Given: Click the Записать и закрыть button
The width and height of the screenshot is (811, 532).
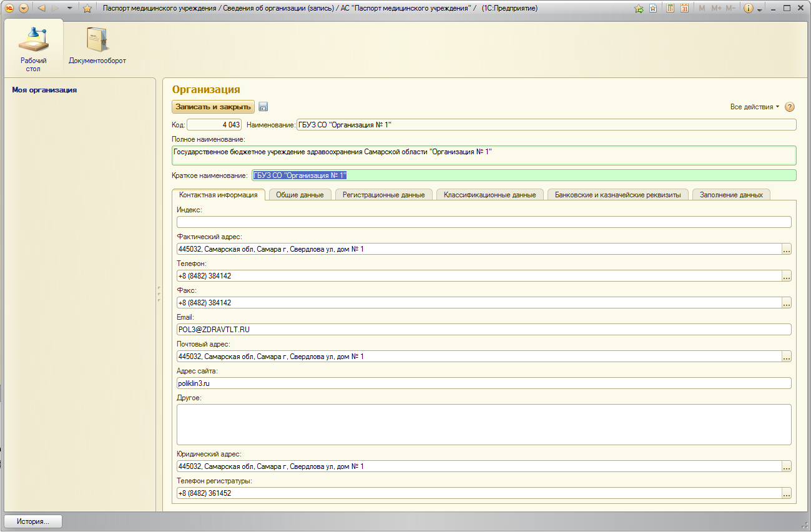Looking at the screenshot, I should [213, 107].
